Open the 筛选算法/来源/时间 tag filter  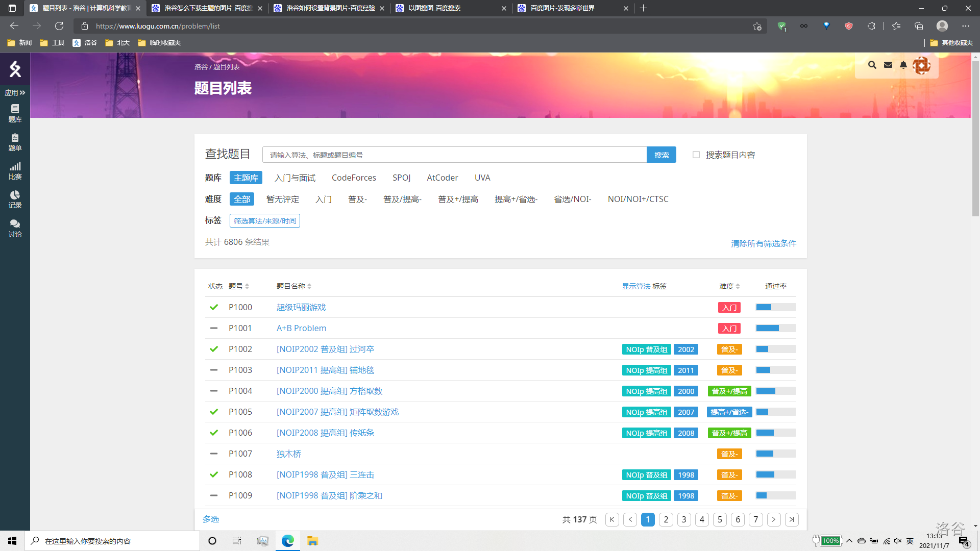coord(264,220)
